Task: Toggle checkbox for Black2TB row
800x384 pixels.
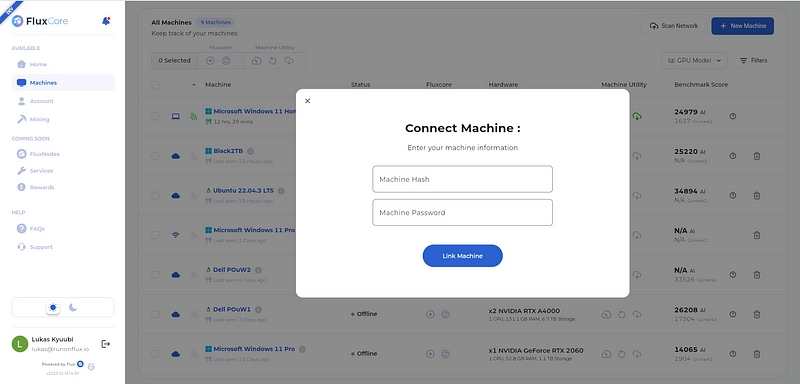Action: pos(155,156)
